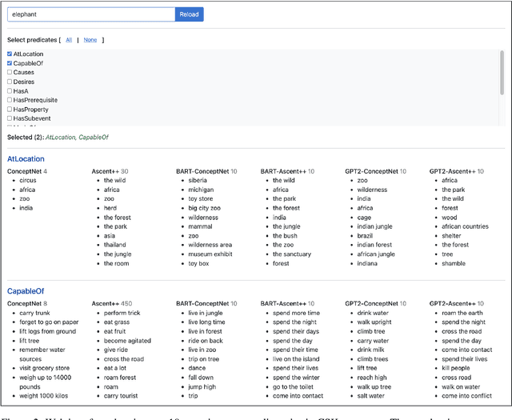Enable the Causes checkbox
This screenshot has height=420, width=512.
click(x=10, y=72)
